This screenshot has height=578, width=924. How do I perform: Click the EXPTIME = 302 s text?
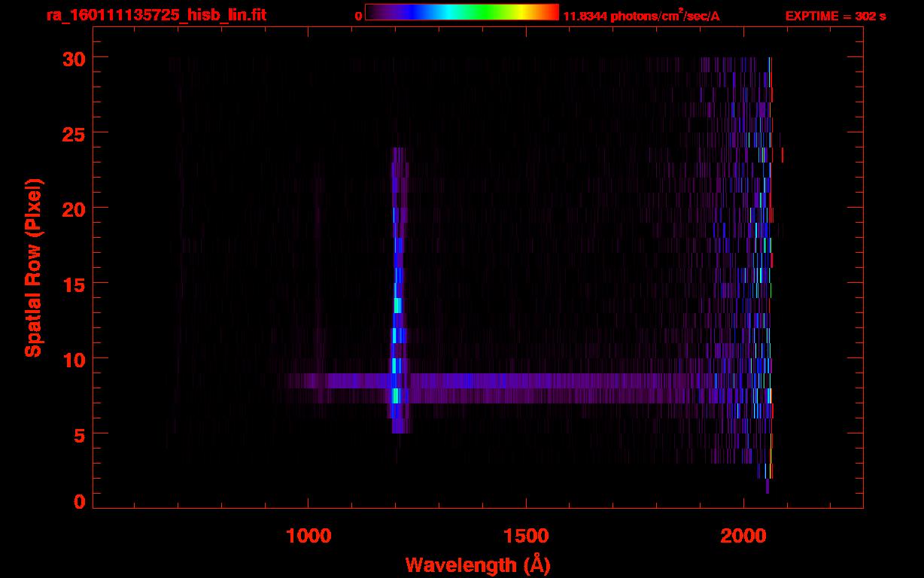[x=835, y=16]
